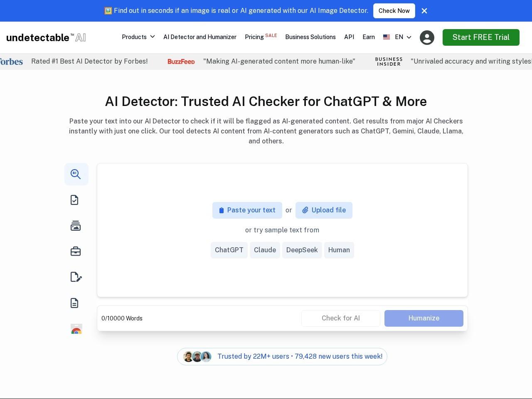Select the document editing tool icon in sidebar
The image size is (532, 399).
pos(76,277)
